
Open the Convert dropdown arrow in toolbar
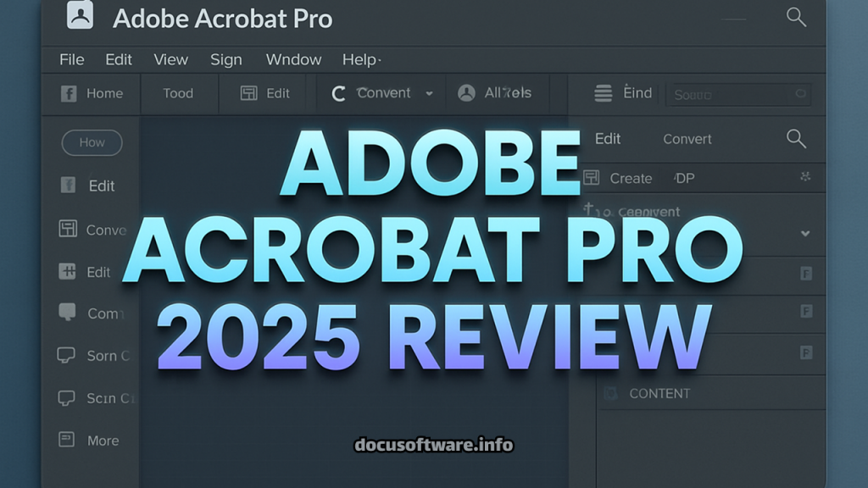point(430,94)
